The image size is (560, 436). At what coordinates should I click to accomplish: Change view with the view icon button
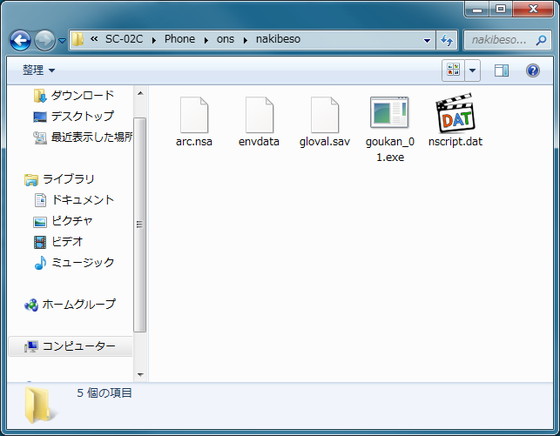pos(453,70)
